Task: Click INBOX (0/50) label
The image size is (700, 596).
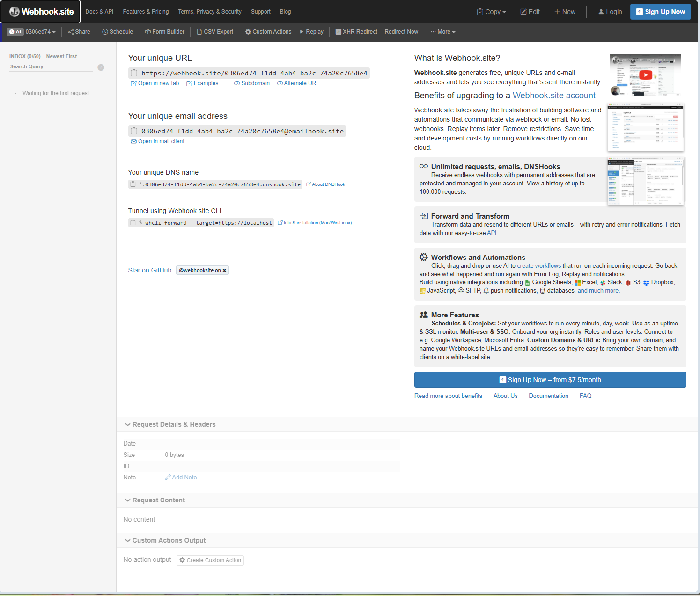Action: point(25,56)
